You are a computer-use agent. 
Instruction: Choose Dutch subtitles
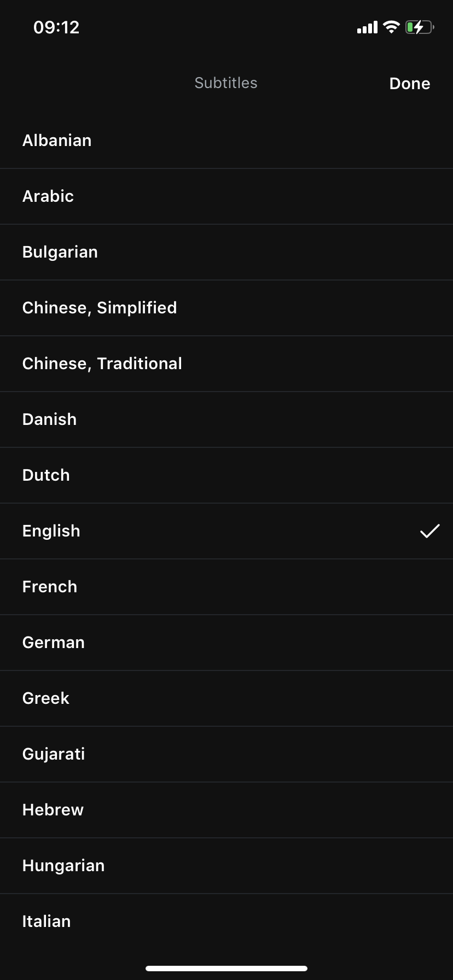click(226, 475)
